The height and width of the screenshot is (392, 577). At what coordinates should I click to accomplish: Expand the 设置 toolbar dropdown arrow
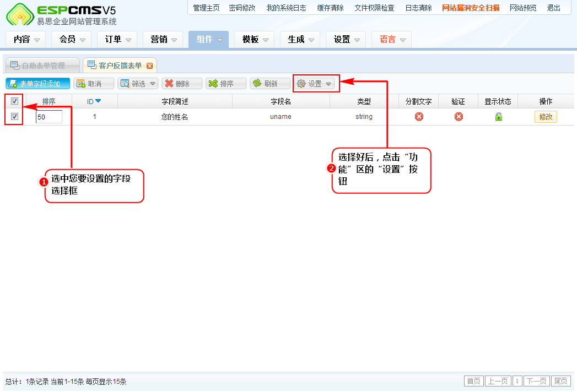[328, 84]
